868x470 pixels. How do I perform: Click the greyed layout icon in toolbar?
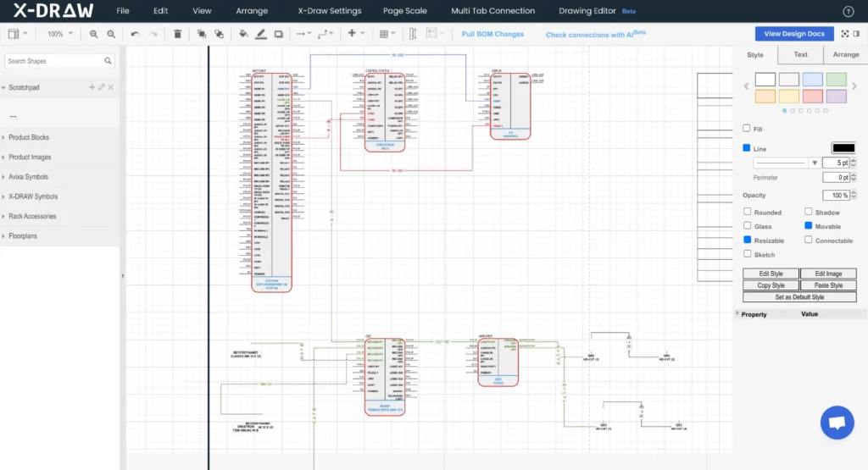[x=431, y=34]
